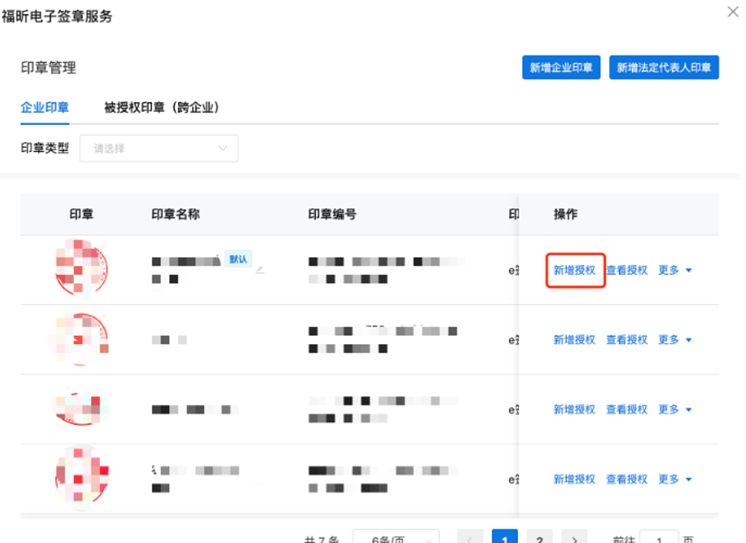Switch to the 企业印章 tab

[x=45, y=107]
